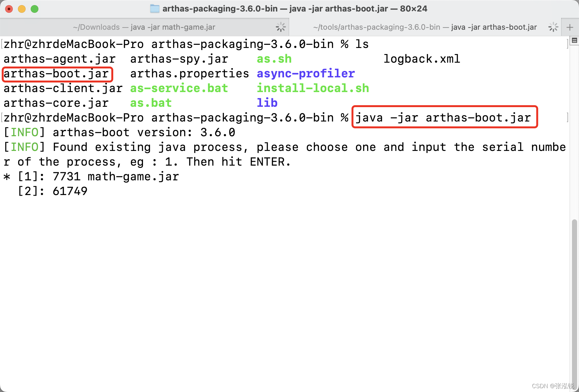Click the lib directory name
The height and width of the screenshot is (392, 579).
pyautogui.click(x=267, y=103)
